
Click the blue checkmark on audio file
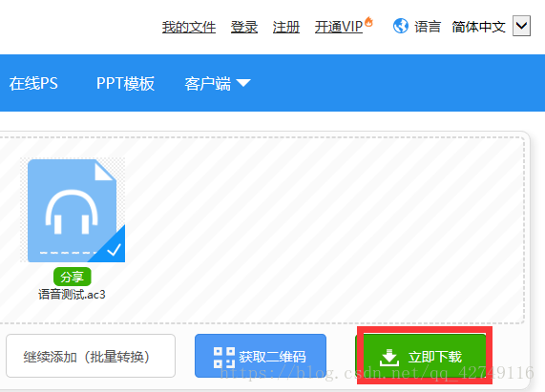(114, 249)
